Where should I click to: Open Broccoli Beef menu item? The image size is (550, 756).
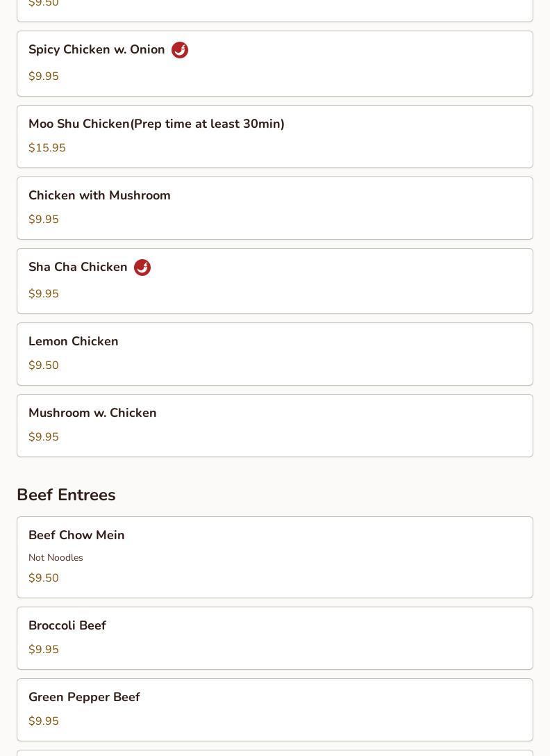[275, 639]
